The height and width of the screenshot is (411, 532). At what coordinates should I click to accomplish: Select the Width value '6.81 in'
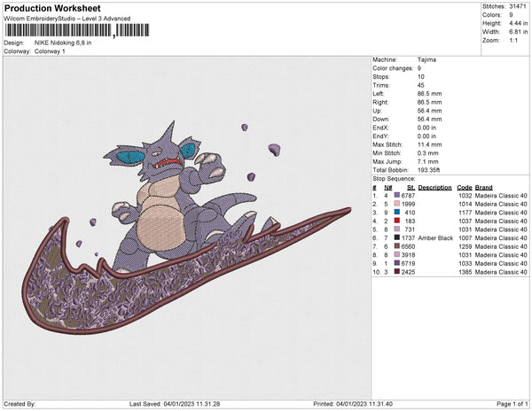click(518, 32)
